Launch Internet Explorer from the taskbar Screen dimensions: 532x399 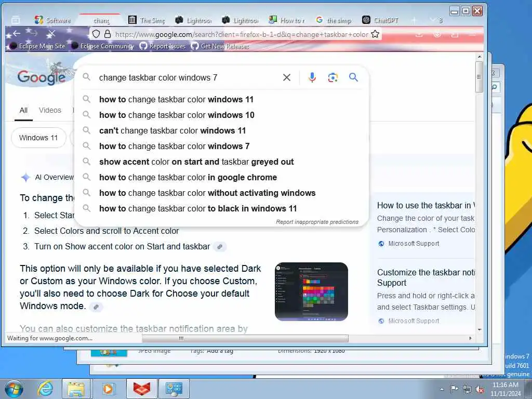click(45, 389)
